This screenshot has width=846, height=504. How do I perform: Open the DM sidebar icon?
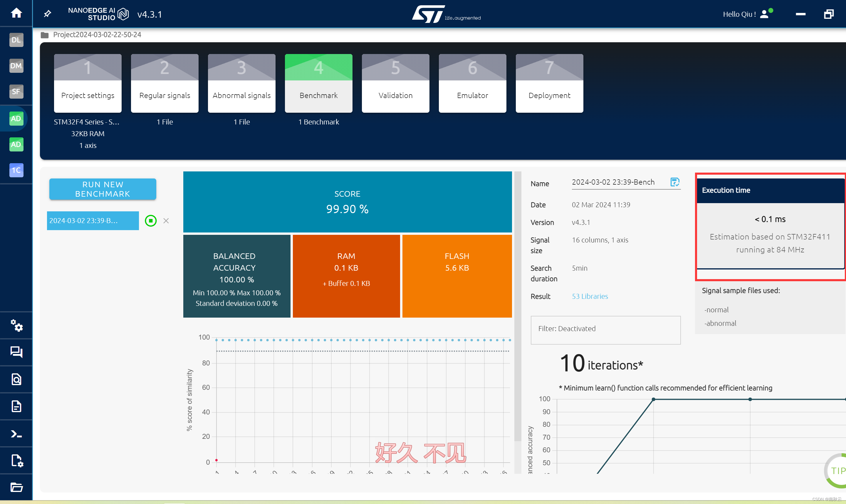(x=16, y=66)
